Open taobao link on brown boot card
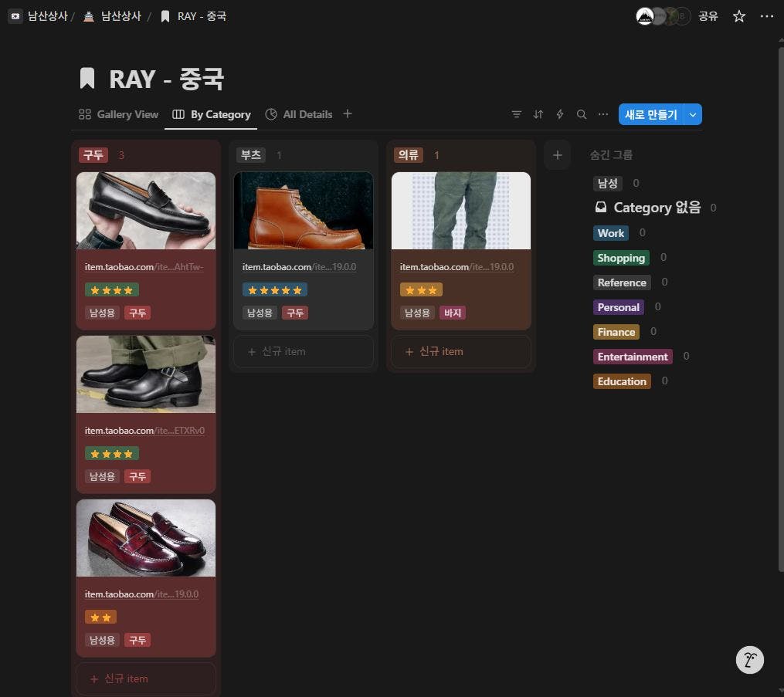This screenshot has height=697, width=784. pos(299,267)
